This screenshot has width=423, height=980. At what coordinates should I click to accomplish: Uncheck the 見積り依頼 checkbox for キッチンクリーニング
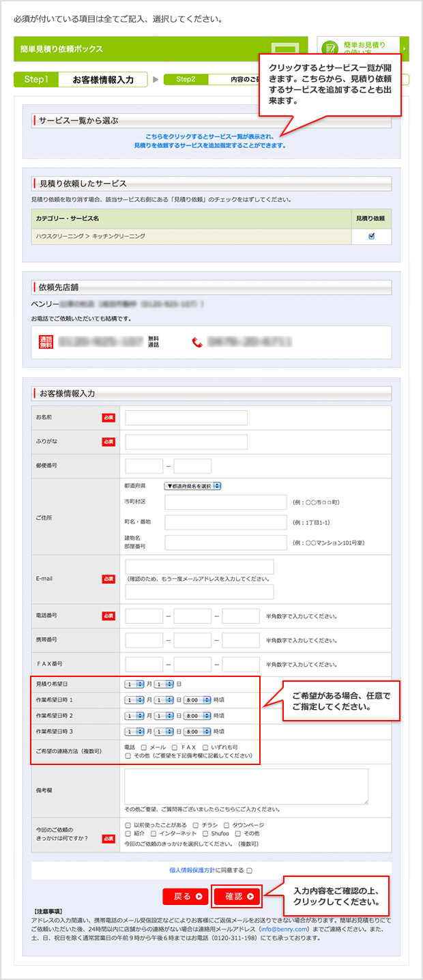371,236
